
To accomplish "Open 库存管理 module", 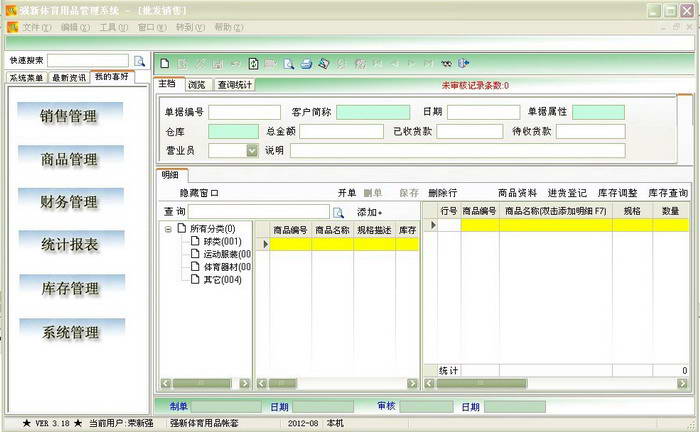I will 70,288.
